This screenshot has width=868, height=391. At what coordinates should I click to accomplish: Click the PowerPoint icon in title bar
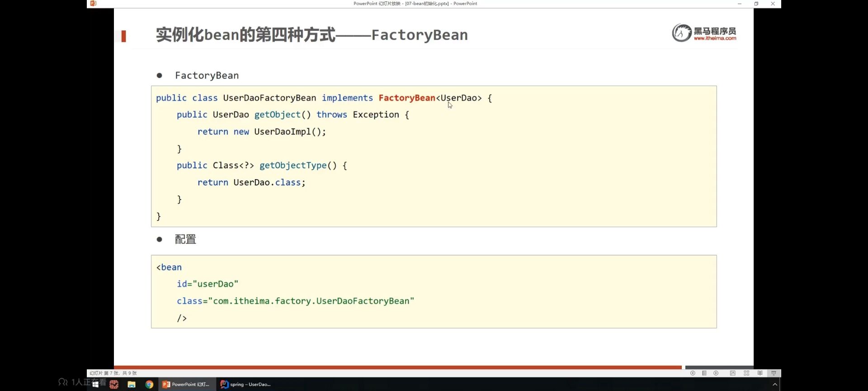click(93, 4)
